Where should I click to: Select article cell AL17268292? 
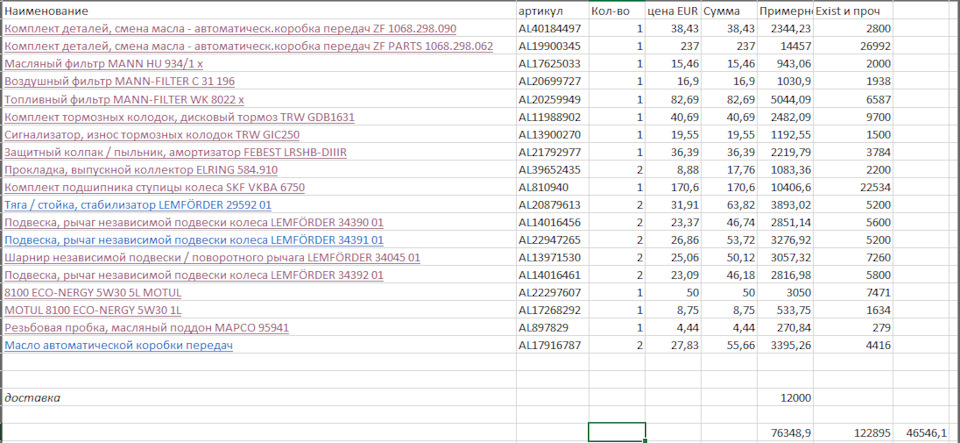553,310
